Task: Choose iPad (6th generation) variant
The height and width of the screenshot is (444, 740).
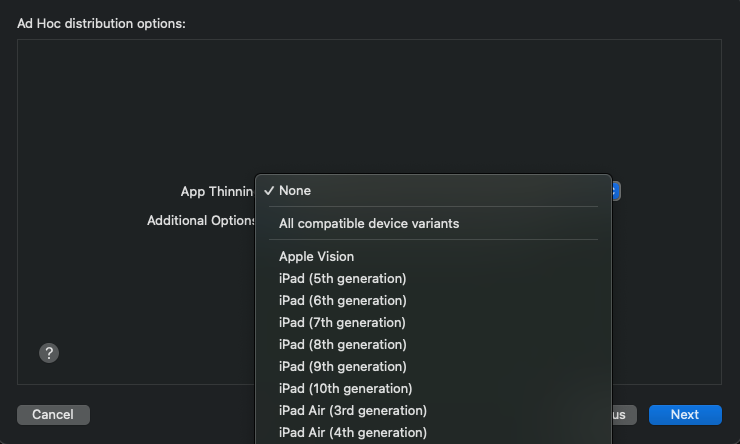Action: coord(342,300)
